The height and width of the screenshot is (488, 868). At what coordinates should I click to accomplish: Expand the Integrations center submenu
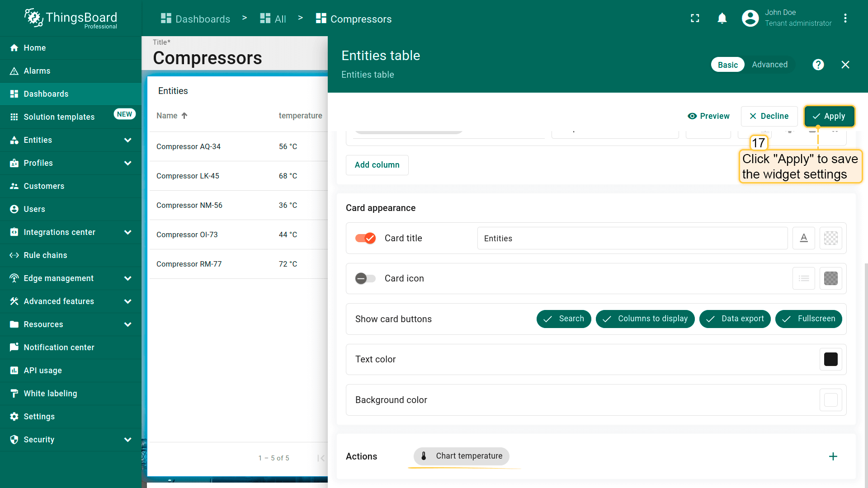[x=127, y=232]
